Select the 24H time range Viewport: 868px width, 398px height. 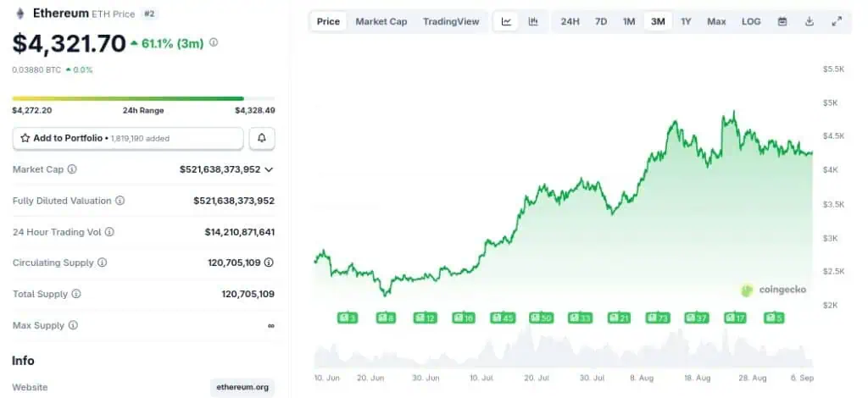570,21
